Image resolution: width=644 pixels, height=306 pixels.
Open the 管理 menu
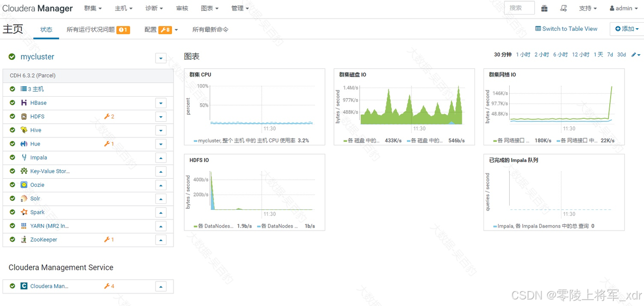240,8
